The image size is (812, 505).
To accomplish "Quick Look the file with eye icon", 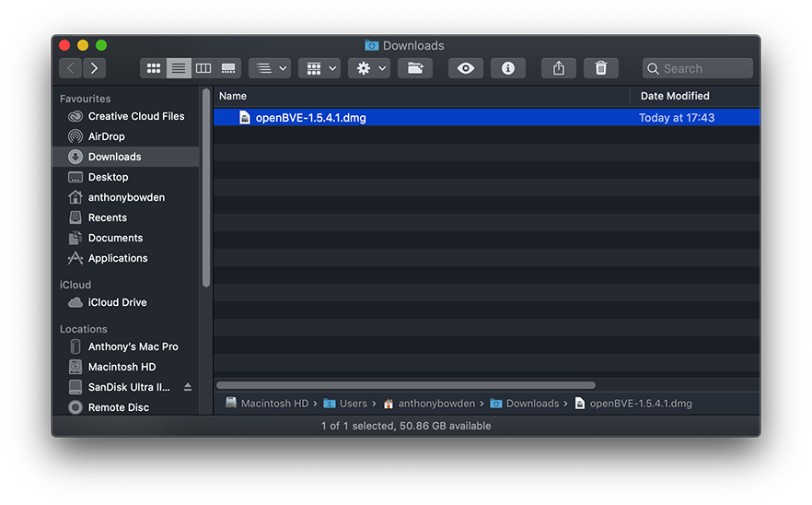I will click(466, 68).
